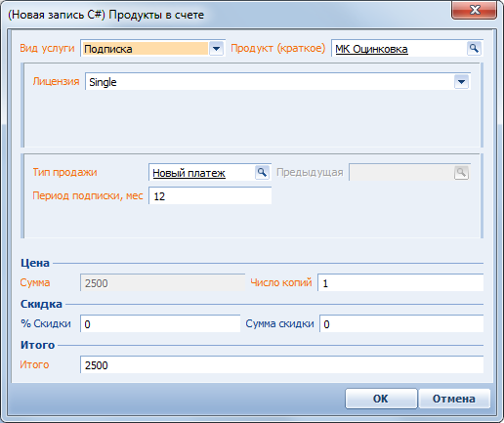This screenshot has width=504, height=423.
Task: Open lookup icon for Тип продажи
Action: coord(262,172)
